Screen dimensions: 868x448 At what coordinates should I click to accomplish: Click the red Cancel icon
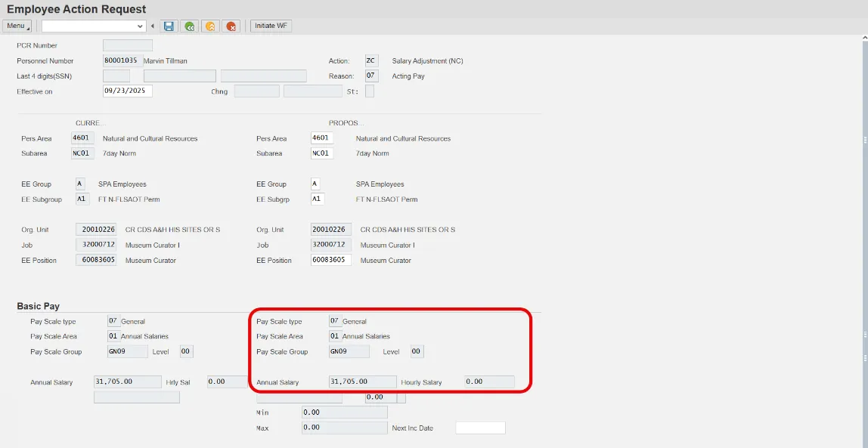click(231, 26)
